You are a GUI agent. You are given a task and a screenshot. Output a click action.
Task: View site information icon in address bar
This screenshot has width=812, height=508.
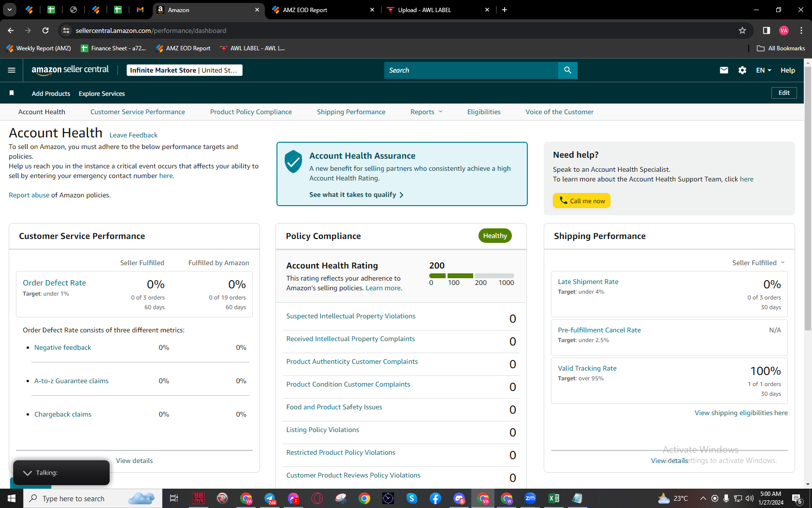[66, 30]
